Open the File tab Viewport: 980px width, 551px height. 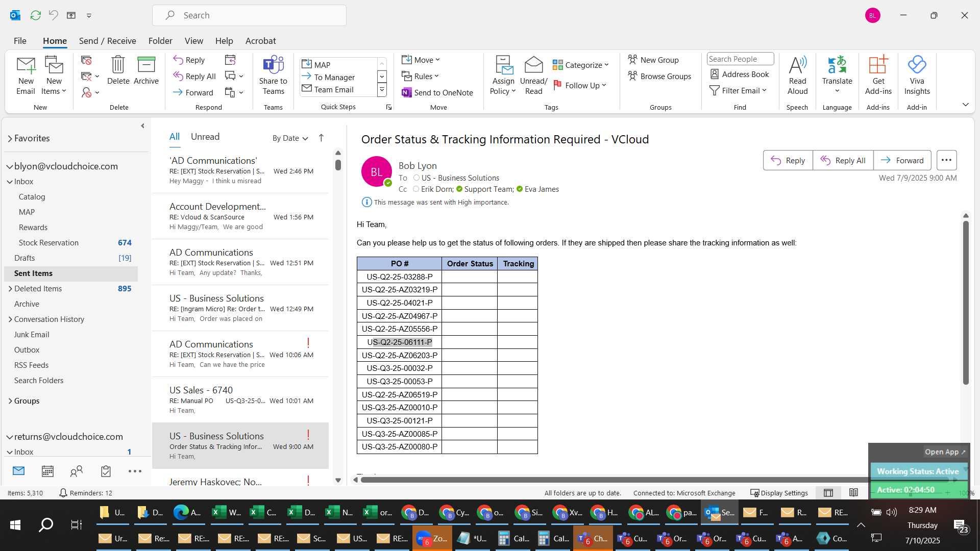coord(20,41)
